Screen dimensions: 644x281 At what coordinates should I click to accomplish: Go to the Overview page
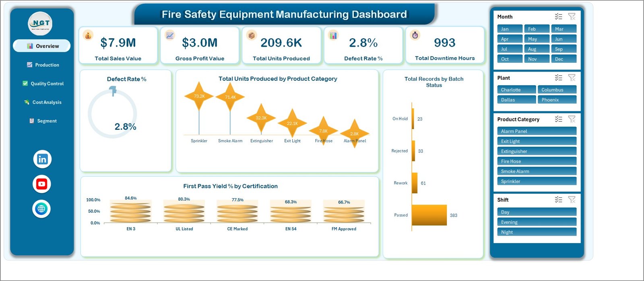(x=42, y=46)
